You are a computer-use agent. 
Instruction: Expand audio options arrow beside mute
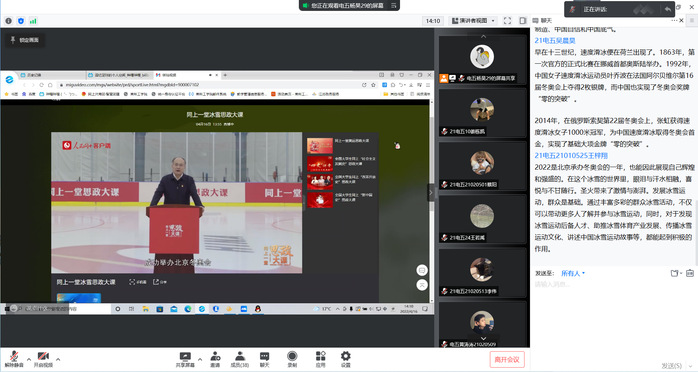(29, 359)
